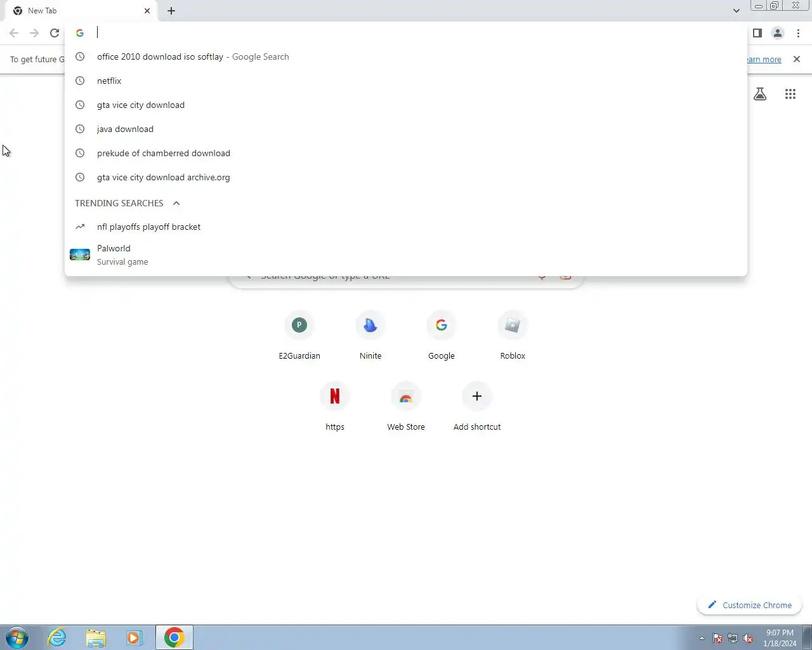
Task: Open the Windows Start menu orb
Action: pos(17,637)
